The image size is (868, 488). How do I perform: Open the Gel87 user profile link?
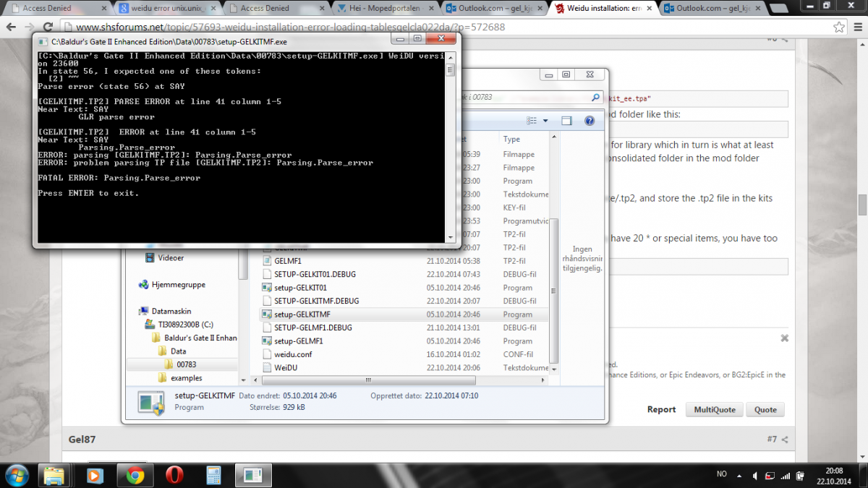click(x=82, y=440)
